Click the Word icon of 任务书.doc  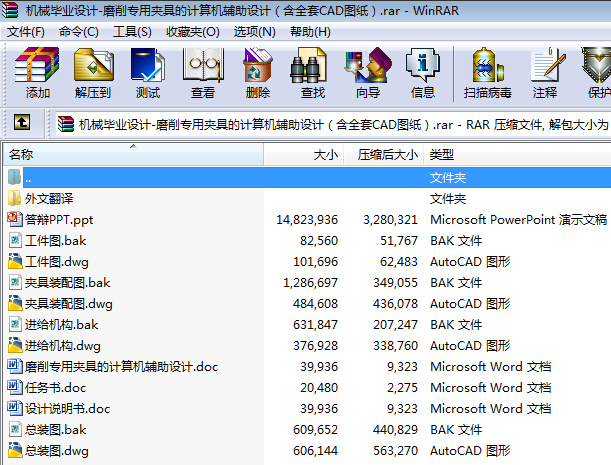click(15, 387)
